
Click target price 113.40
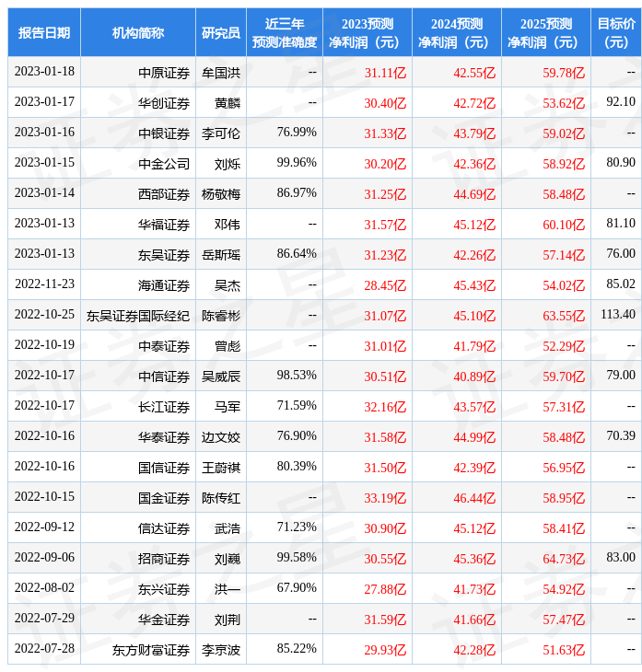pyautogui.click(x=618, y=315)
